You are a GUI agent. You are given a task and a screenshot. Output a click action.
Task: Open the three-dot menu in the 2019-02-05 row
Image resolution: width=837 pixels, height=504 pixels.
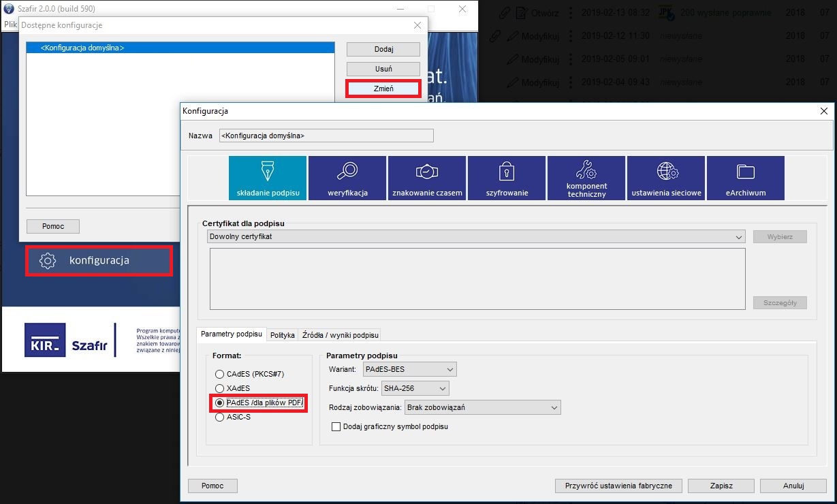pos(571,59)
